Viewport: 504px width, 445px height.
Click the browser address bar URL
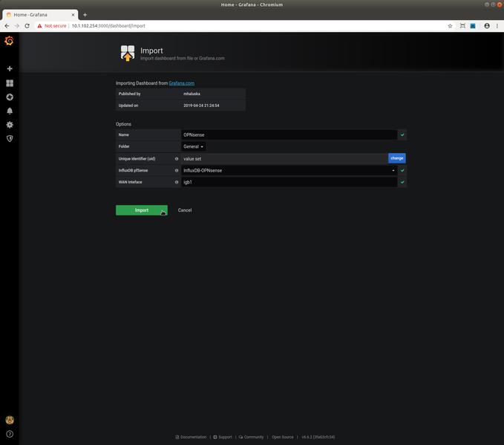tap(108, 26)
